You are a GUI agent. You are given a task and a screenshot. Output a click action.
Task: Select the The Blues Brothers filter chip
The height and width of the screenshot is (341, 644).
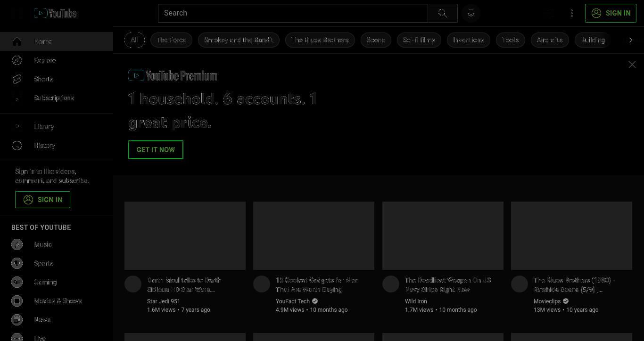point(320,40)
